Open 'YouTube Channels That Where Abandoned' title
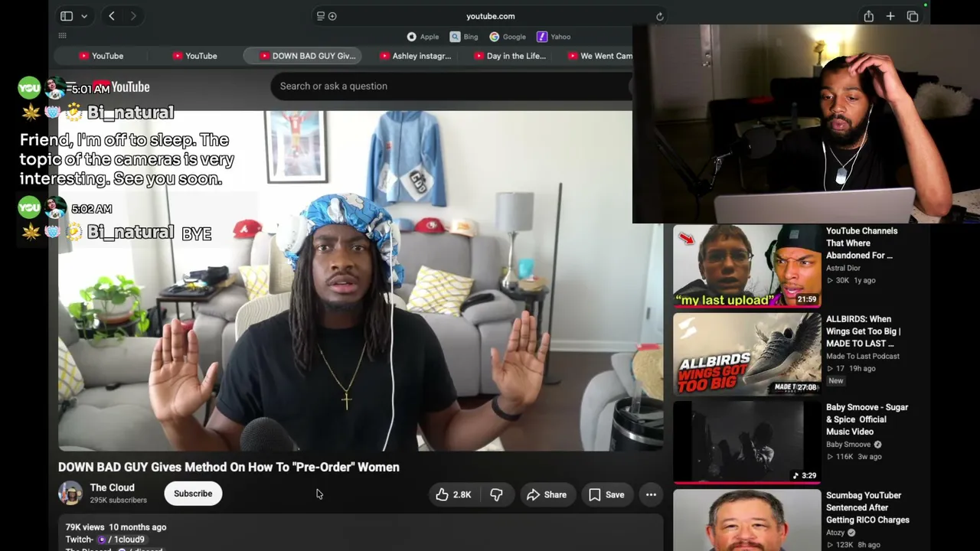 click(861, 243)
